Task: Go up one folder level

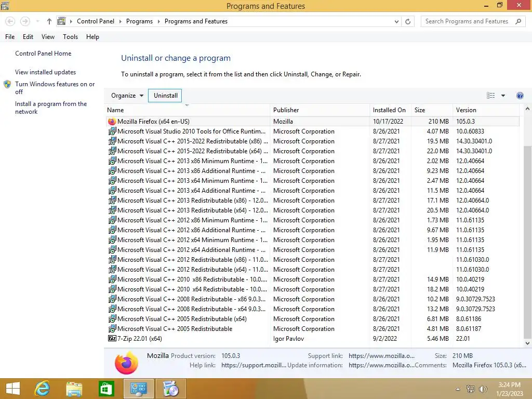Action: pos(49,21)
